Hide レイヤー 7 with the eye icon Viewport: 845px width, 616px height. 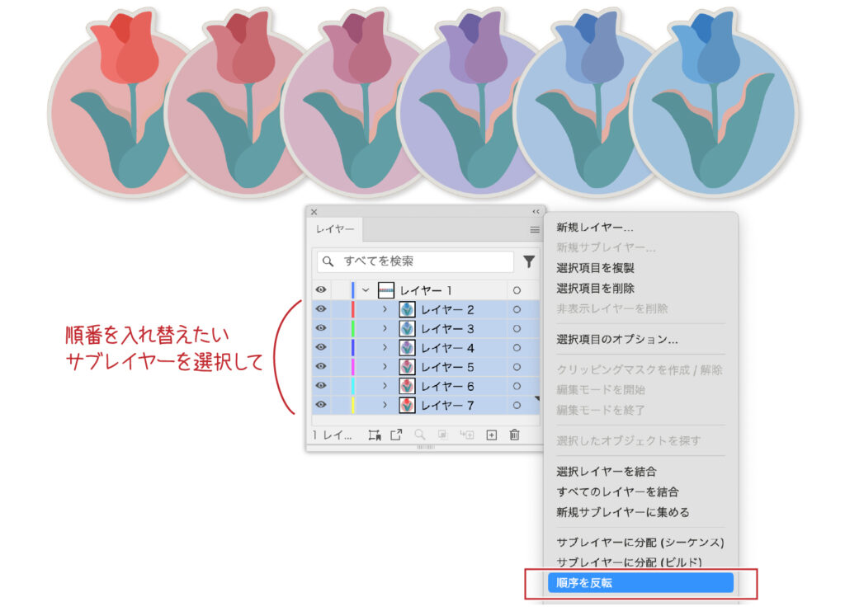pos(321,405)
